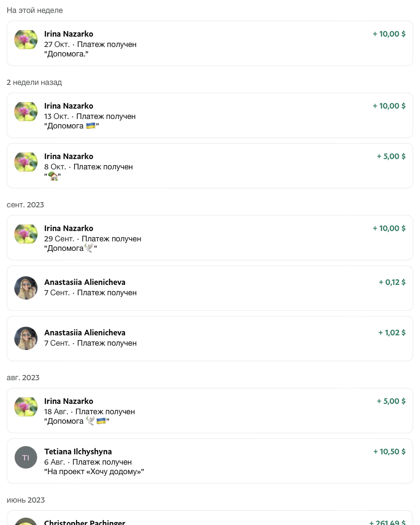Click the "Допомога" dove note on 29 Сент. payment
Screen dimensions: 420x525
(x=71, y=248)
